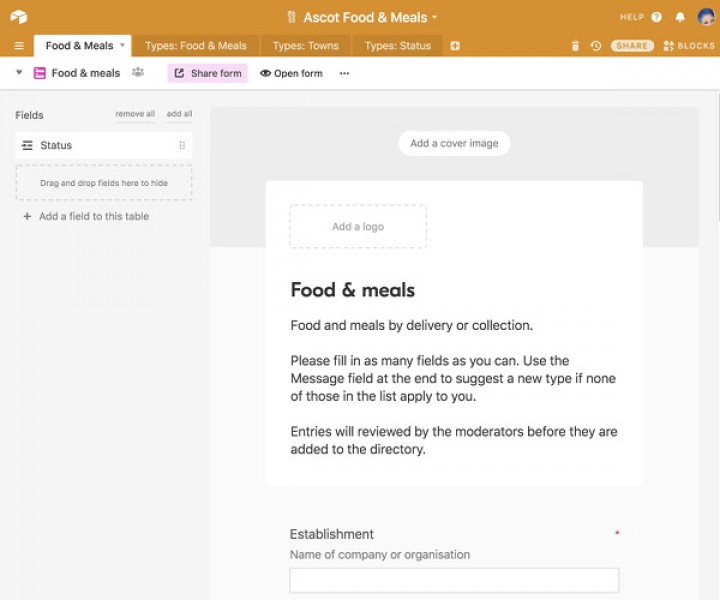Image resolution: width=720 pixels, height=600 pixels.
Task: Click the SHARE button
Action: point(632,46)
